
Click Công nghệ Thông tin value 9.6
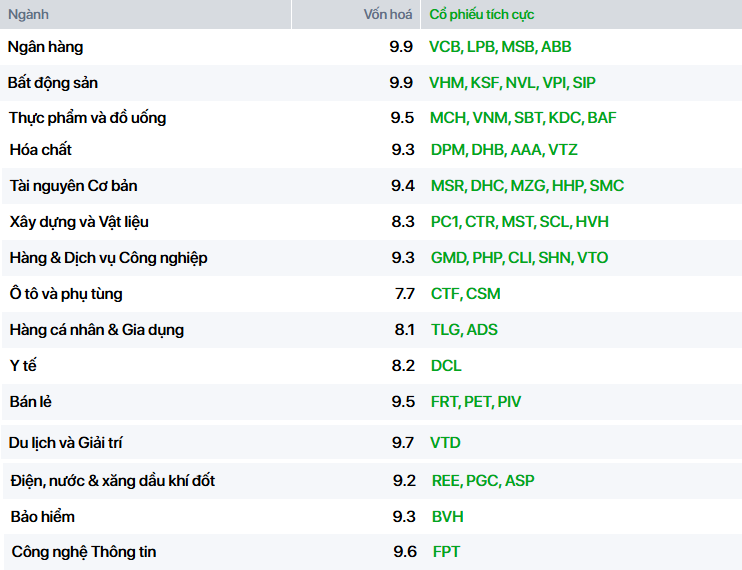click(405, 552)
